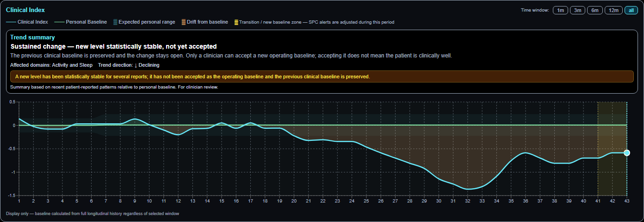
Task: Click x-axis report label 24
Action: 352,201
